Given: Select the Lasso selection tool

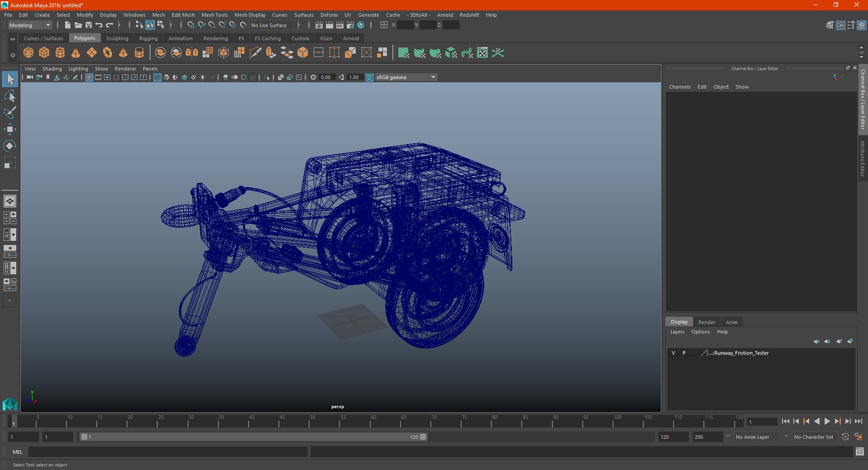Looking at the screenshot, I should pos(9,96).
